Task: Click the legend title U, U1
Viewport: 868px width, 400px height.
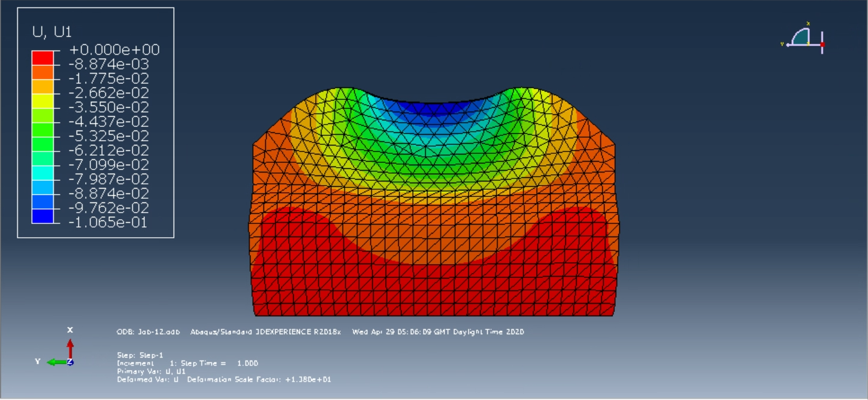Action: tap(52, 32)
